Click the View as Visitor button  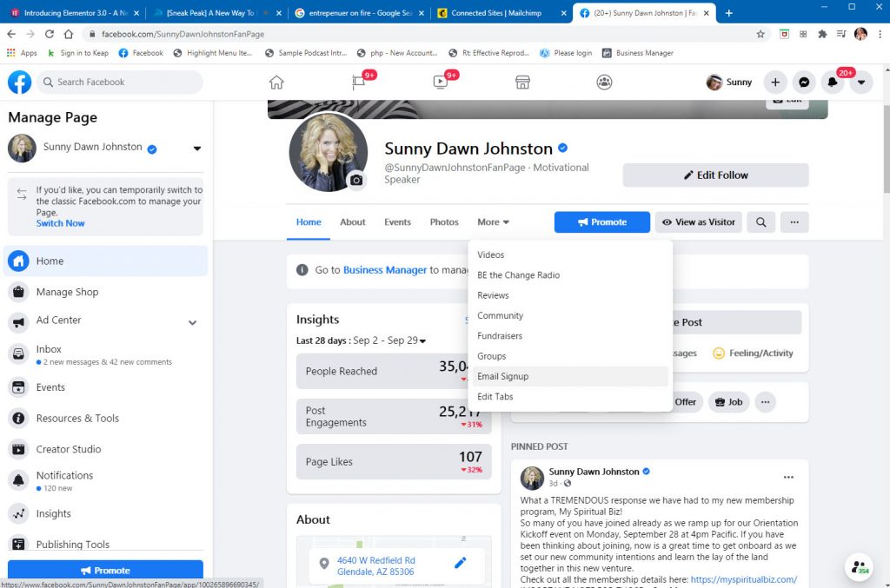(x=699, y=222)
